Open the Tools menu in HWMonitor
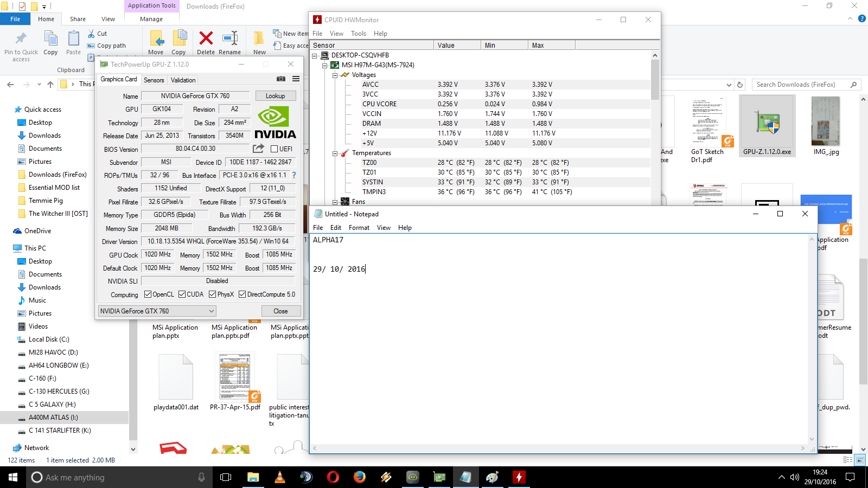 (358, 34)
